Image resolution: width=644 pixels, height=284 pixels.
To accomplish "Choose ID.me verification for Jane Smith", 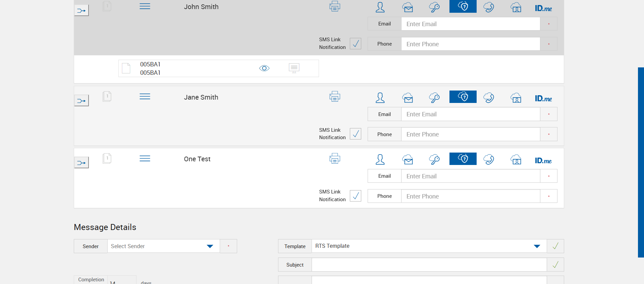I will pyautogui.click(x=543, y=98).
